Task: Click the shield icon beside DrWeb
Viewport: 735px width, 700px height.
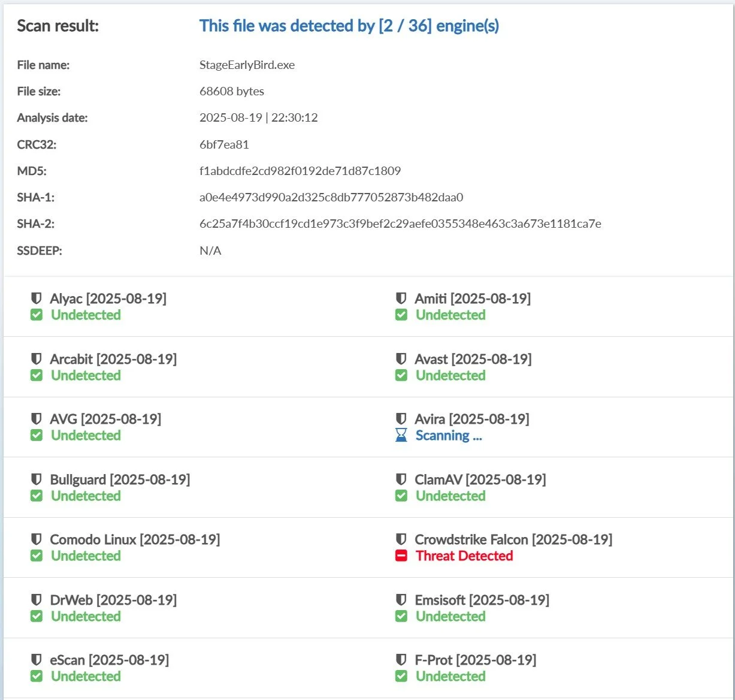Action: 37,599
